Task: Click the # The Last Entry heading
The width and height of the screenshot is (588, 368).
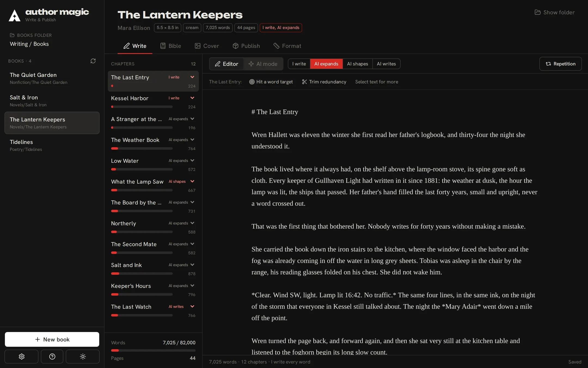Action: tap(275, 112)
